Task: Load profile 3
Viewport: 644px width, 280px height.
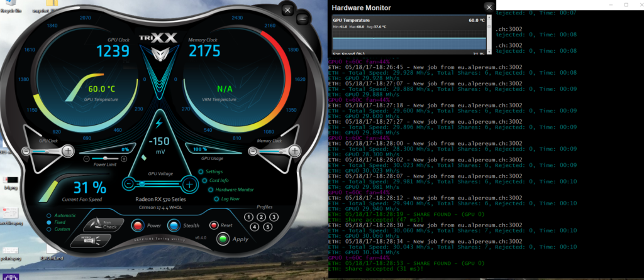Action: pos(274,217)
